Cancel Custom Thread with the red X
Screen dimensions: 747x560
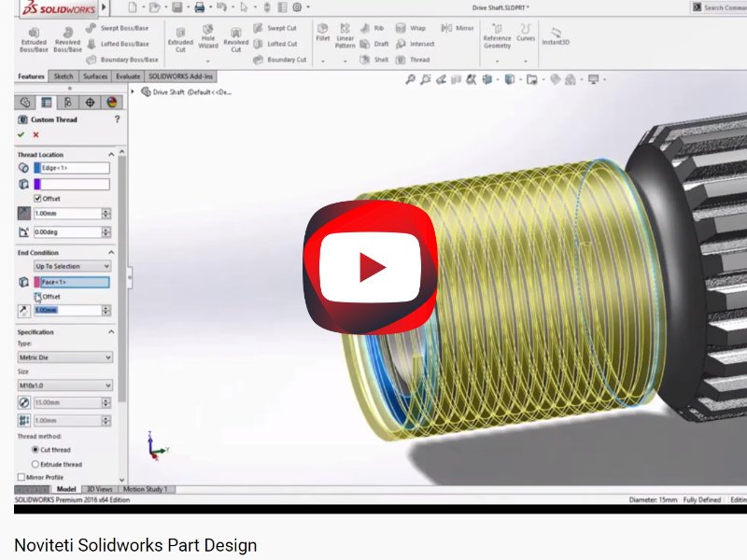(35, 134)
